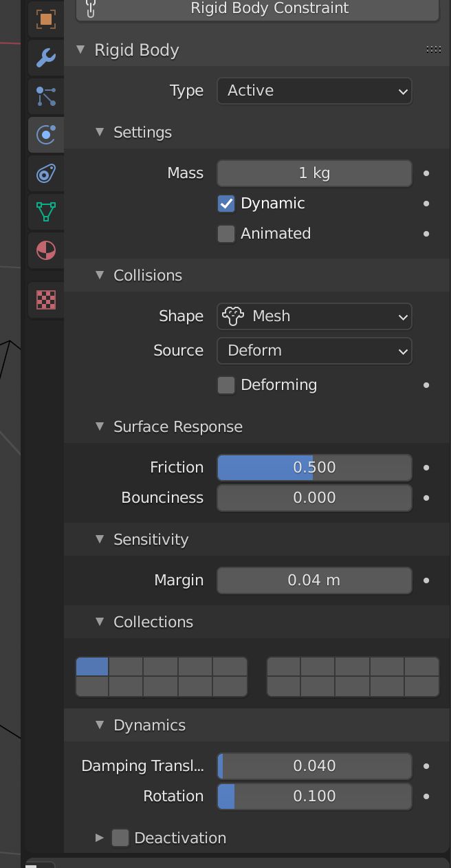This screenshot has width=451, height=868.
Task: Open the Object Data mesh tab
Action: tap(46, 212)
